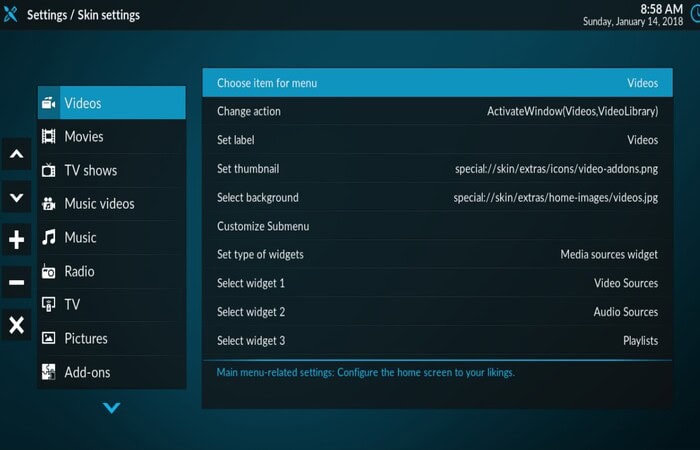Add a menu item with plus button
The image size is (700, 450).
pyautogui.click(x=17, y=240)
